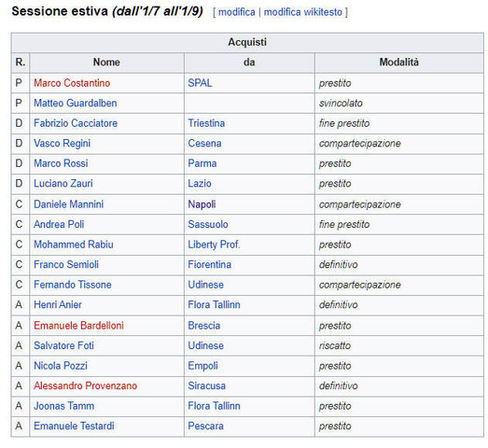Image resolution: width=488 pixels, height=448 pixels.
Task: Open the Pescara team link
Action: point(205,427)
